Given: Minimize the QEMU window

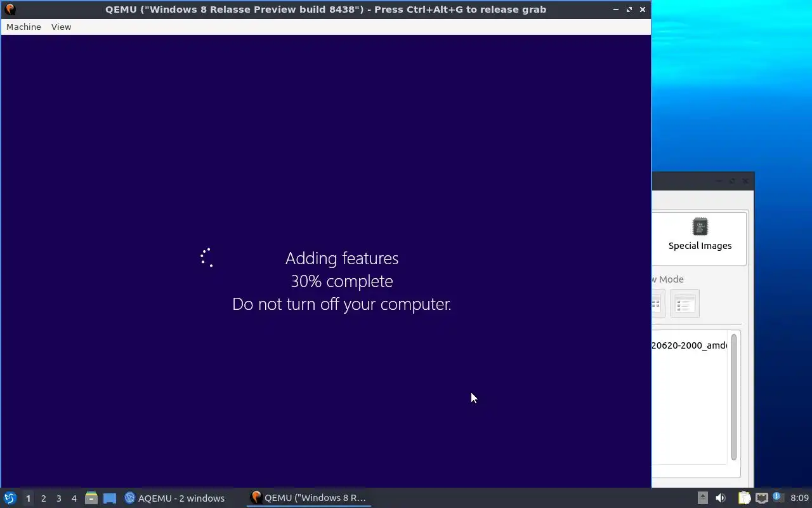Looking at the screenshot, I should coord(615,10).
